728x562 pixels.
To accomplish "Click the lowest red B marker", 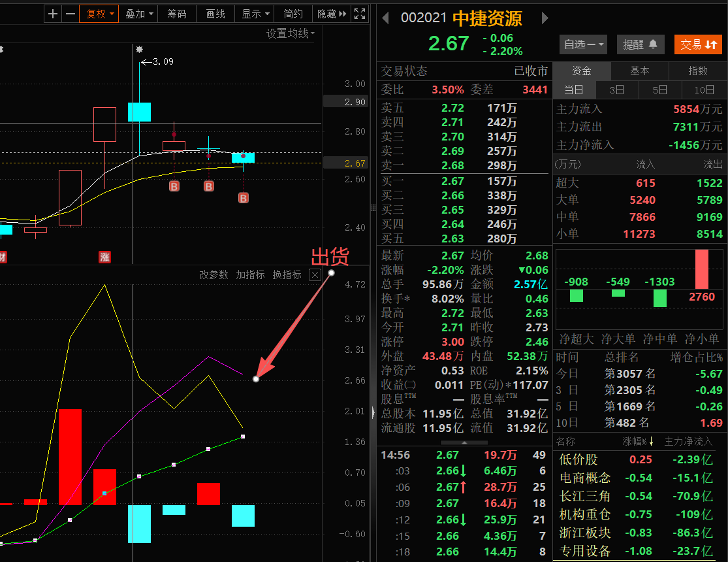I will 244,198.
